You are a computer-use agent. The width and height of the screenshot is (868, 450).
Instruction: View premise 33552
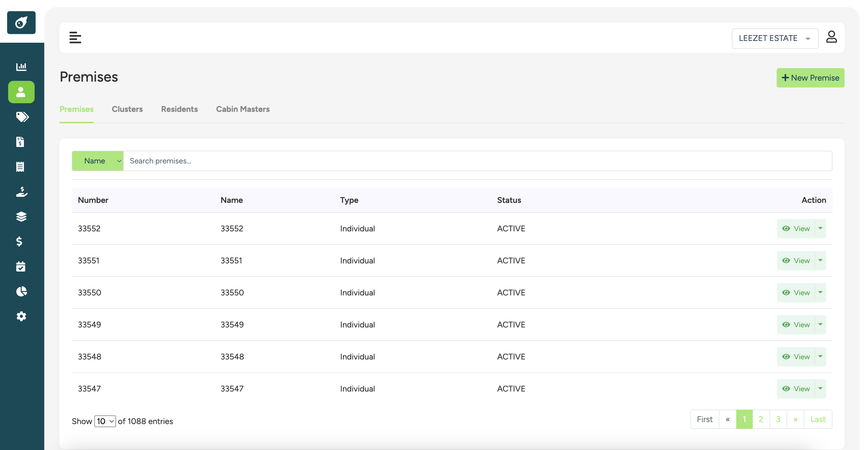pyautogui.click(x=795, y=229)
